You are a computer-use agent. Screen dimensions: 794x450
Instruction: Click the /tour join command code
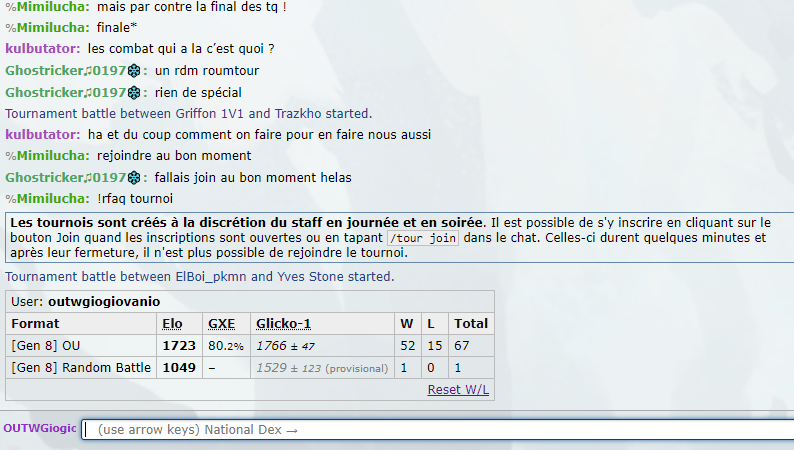point(423,238)
